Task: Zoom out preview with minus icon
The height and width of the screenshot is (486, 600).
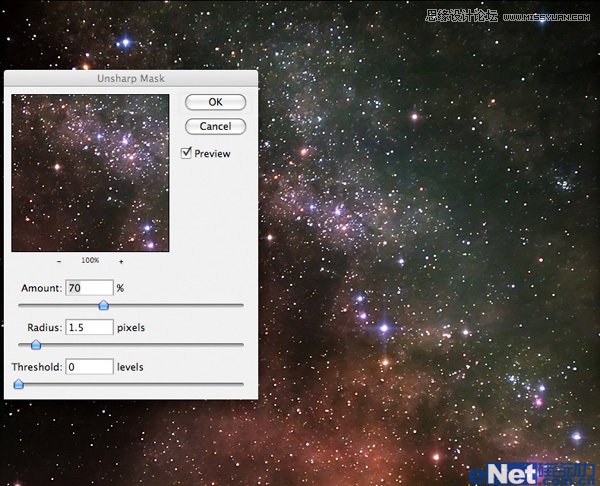Action: (x=59, y=261)
